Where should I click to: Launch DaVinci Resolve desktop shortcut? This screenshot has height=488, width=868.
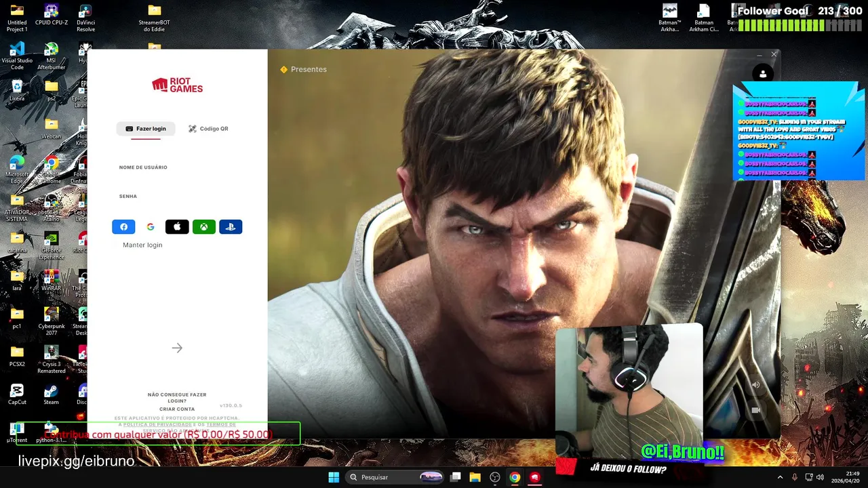point(85,18)
